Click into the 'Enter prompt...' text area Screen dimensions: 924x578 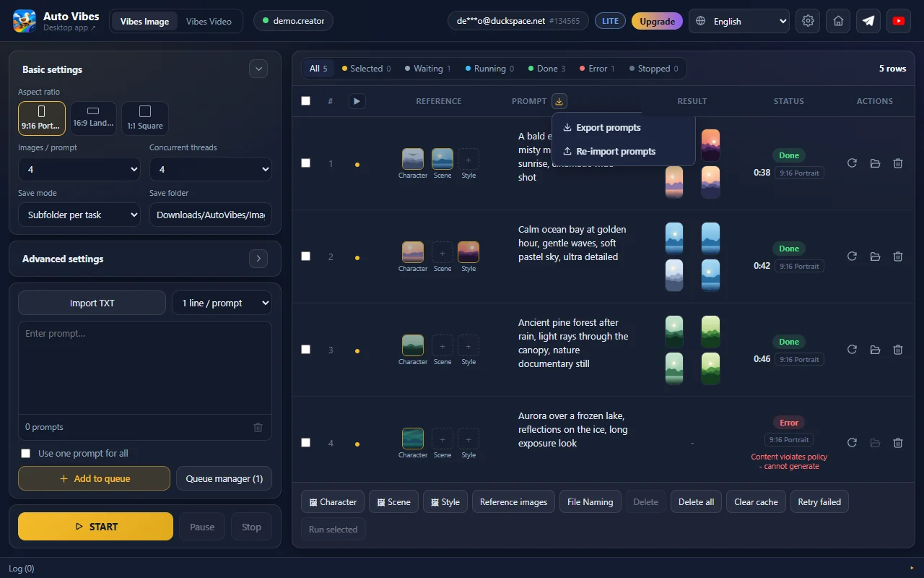coord(145,368)
